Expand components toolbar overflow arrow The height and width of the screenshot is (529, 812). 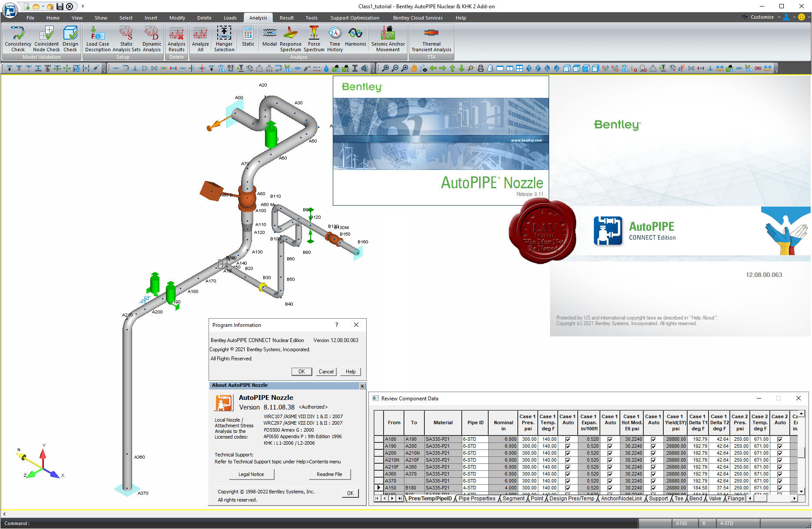point(373,70)
